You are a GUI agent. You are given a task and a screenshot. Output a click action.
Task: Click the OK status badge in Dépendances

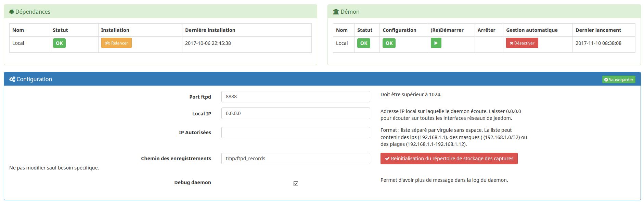point(59,43)
